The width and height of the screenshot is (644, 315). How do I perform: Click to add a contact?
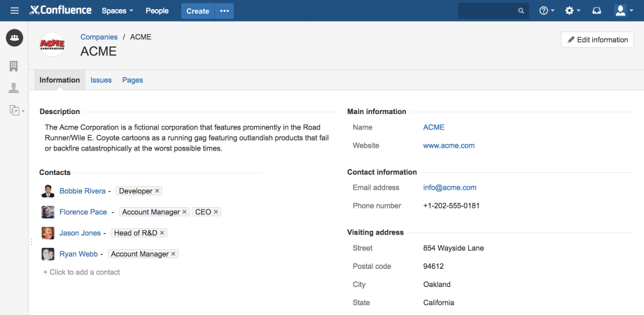(x=81, y=272)
